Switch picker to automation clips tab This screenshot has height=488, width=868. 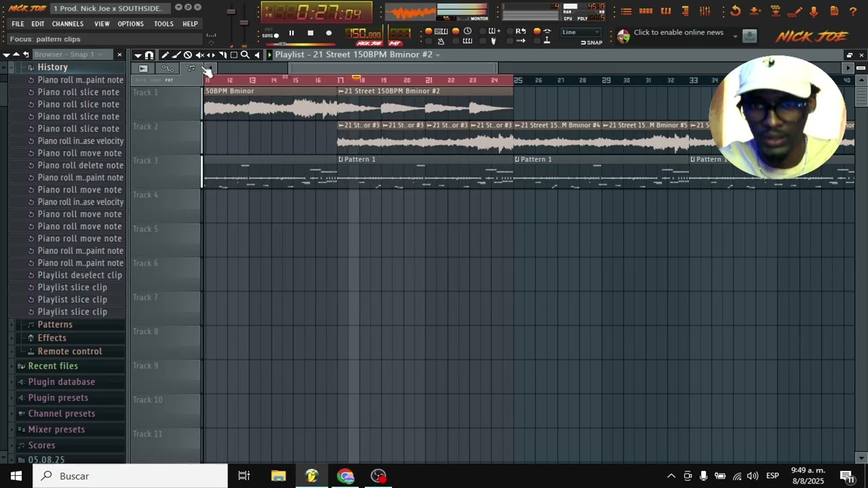[x=167, y=68]
